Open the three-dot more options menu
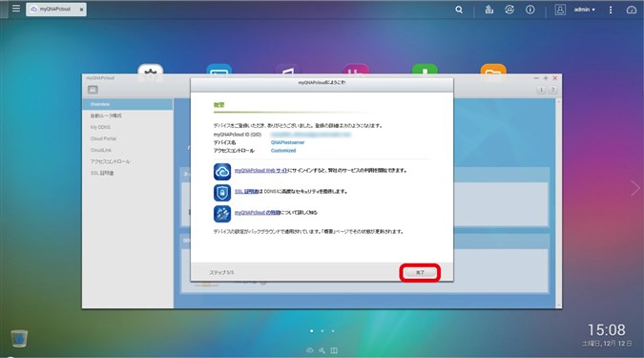Viewport: 644px width, 358px height. click(x=611, y=10)
